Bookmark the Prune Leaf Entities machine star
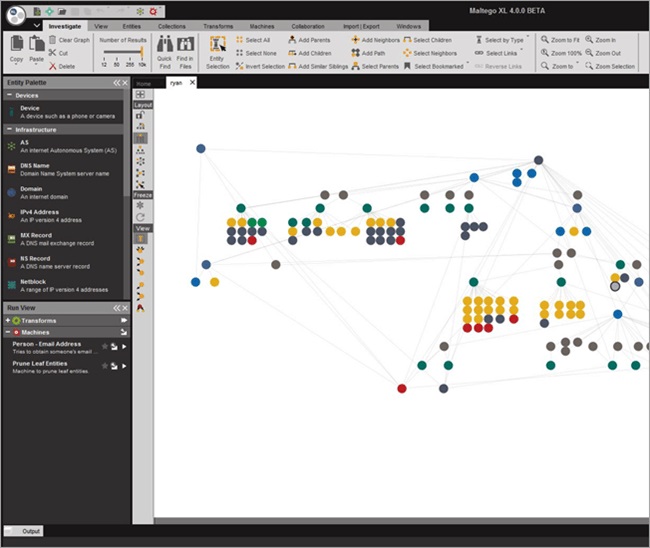650x548 pixels. tap(105, 366)
